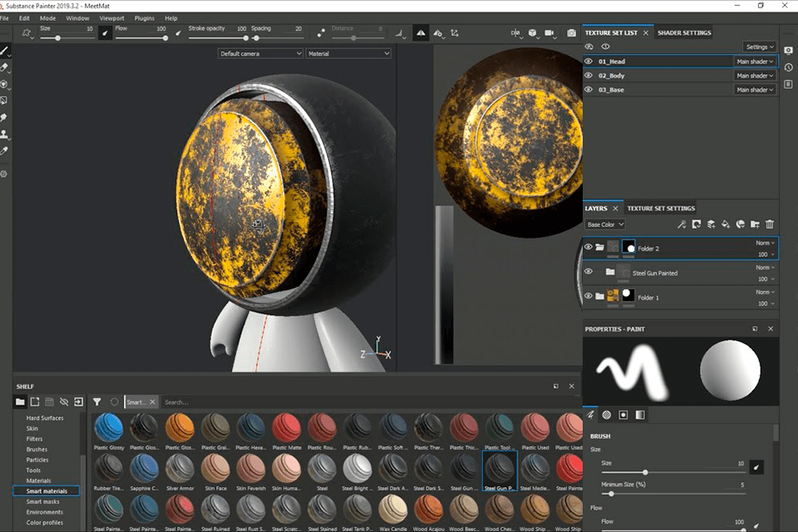Open the add effect icon in Layers panel
This screenshot has width=798, height=532.
coord(680,224)
